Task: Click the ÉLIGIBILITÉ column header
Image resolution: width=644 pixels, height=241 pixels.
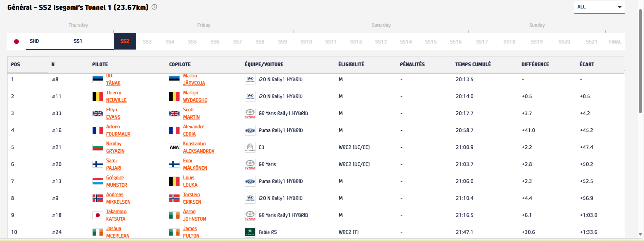Action: pos(351,64)
